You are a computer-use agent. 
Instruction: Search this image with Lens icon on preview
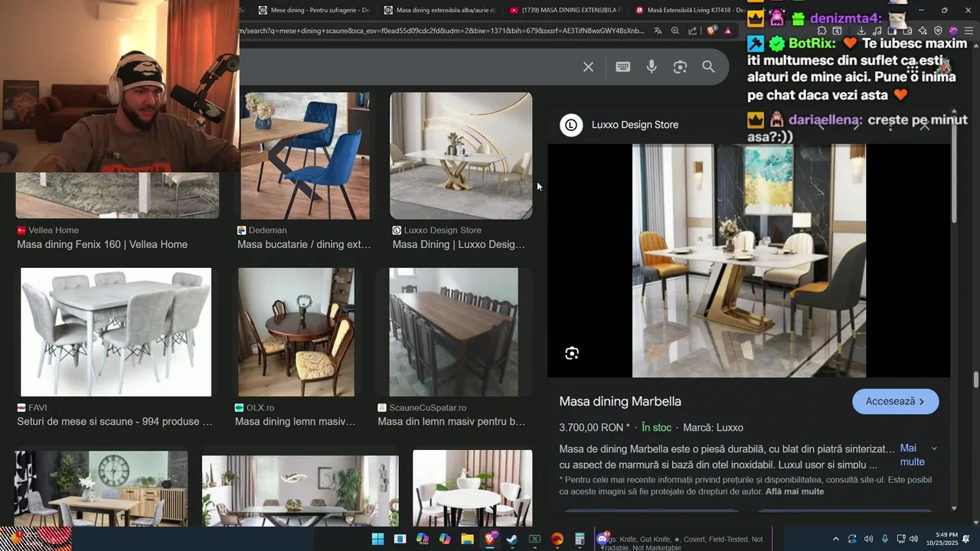pyautogui.click(x=572, y=353)
